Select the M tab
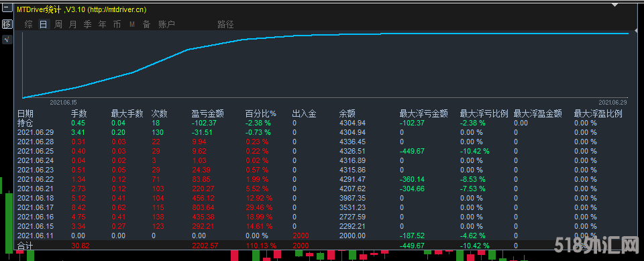This screenshot has width=644, height=261. (132, 24)
